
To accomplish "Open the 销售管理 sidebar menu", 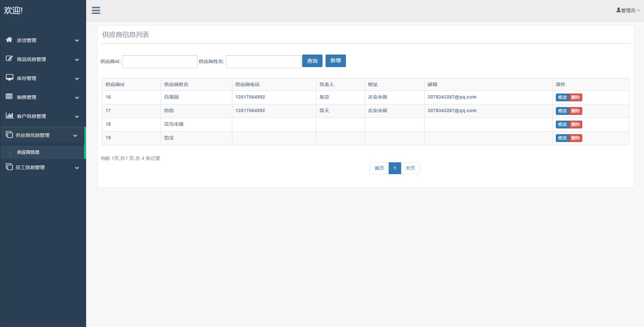I will pos(26,97).
